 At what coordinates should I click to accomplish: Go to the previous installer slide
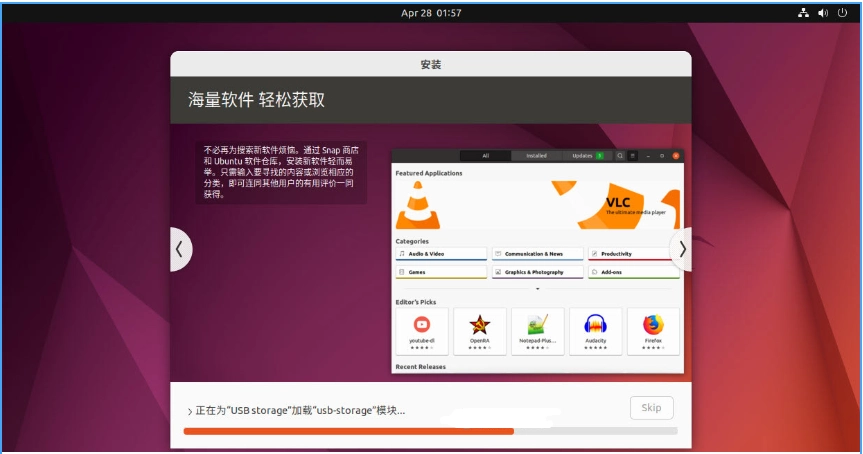tap(180, 249)
